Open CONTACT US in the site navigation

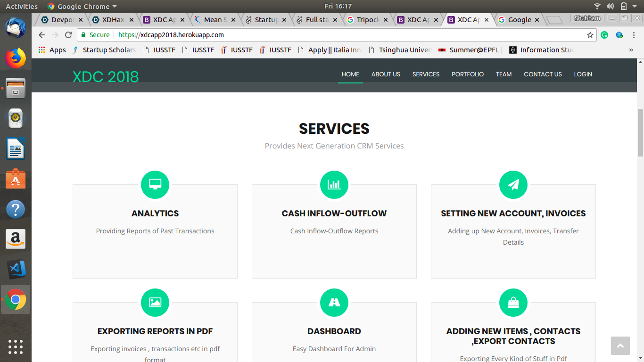(543, 74)
